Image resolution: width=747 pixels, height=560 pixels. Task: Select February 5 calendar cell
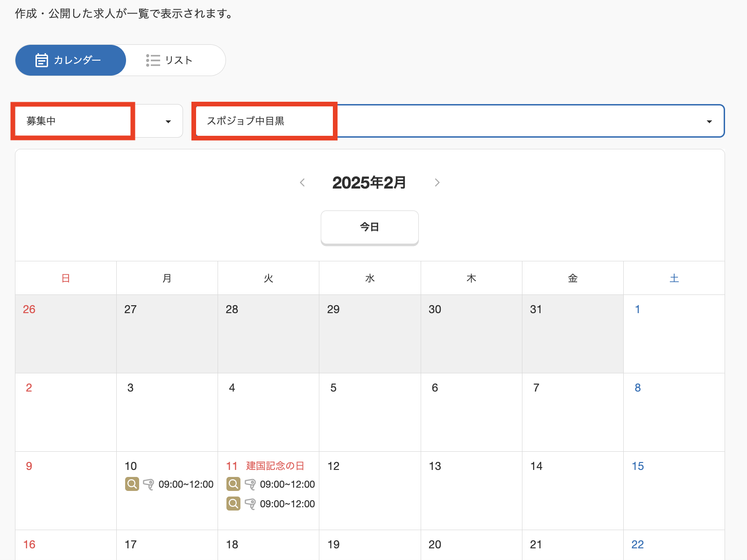click(x=370, y=412)
